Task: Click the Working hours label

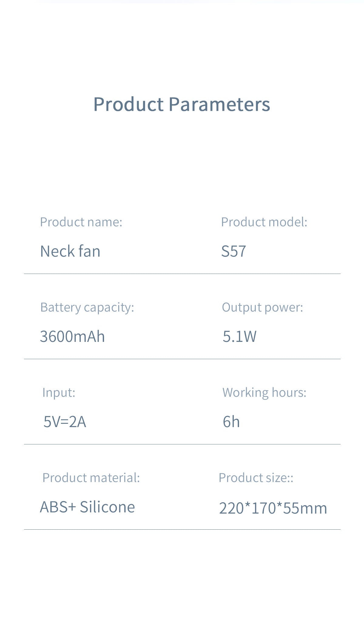Action: [264, 393]
